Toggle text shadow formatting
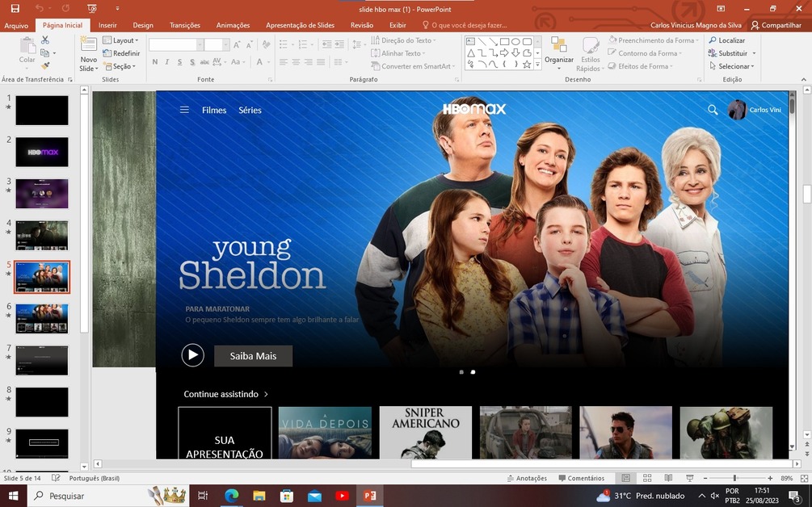 192,62
